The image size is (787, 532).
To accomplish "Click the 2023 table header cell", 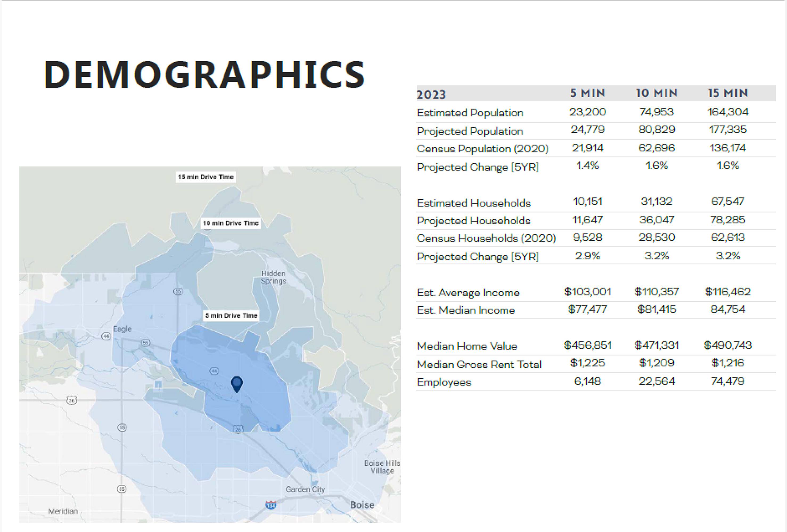I will (431, 94).
